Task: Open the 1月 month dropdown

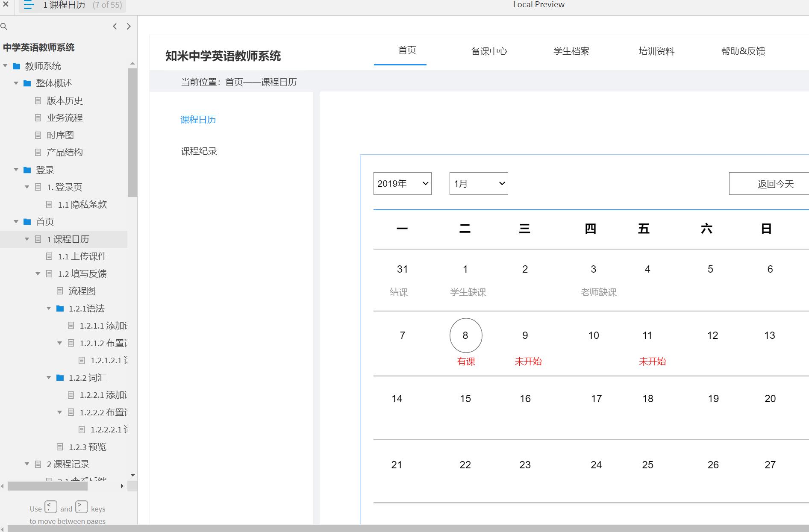Action: pos(479,184)
